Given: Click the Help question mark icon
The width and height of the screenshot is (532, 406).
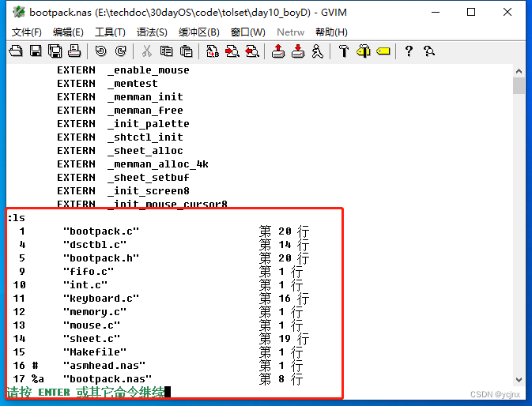Looking at the screenshot, I should (x=409, y=51).
